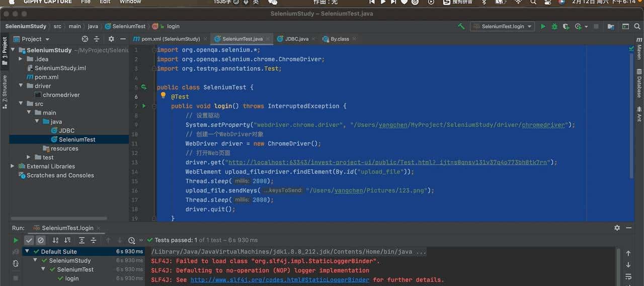Open Search Everywhere magnifier
644x286 pixels.
[637, 26]
